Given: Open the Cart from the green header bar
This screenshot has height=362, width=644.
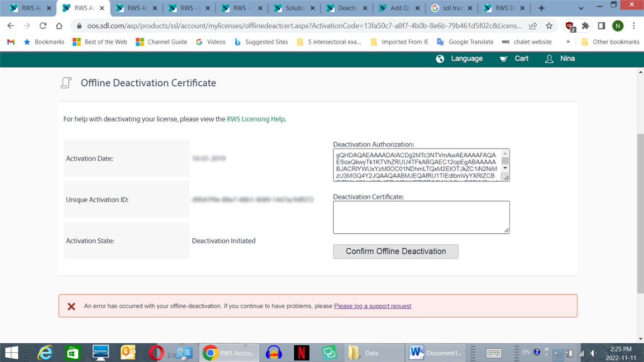Looking at the screenshot, I should point(513,58).
